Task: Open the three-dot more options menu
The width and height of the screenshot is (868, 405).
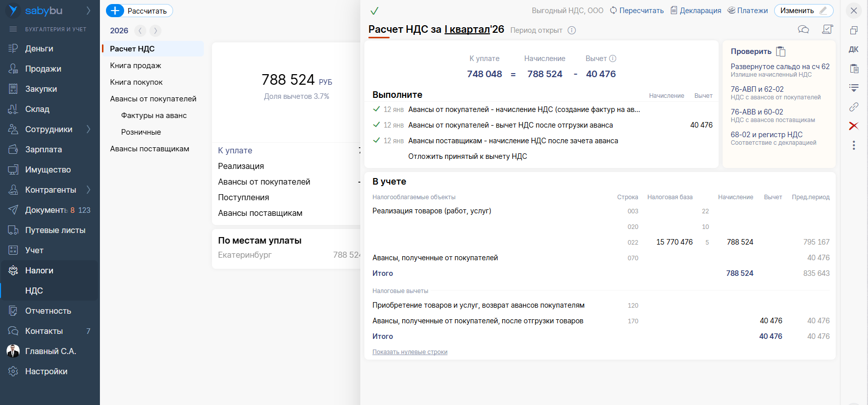Action: point(853,145)
